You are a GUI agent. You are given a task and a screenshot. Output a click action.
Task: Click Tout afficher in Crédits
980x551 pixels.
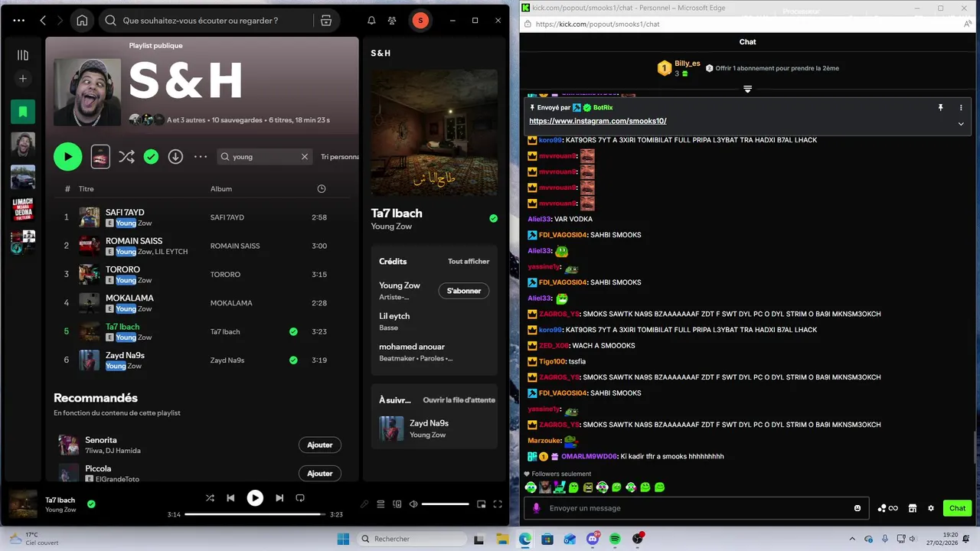coord(469,261)
